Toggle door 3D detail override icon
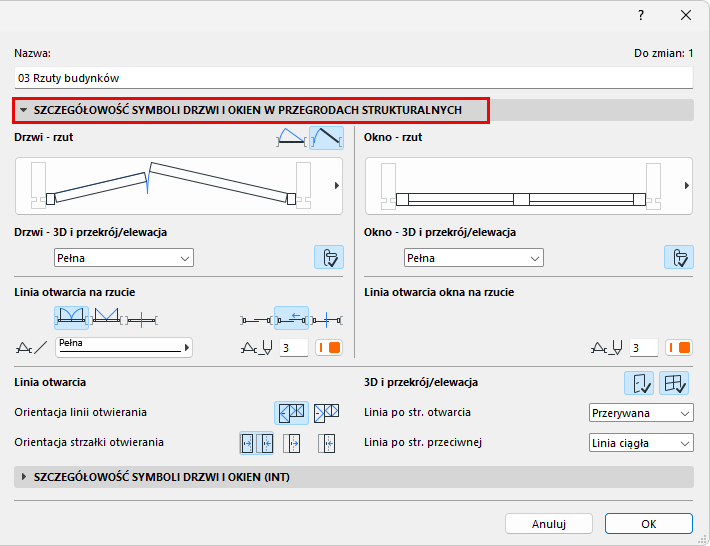 point(329,258)
